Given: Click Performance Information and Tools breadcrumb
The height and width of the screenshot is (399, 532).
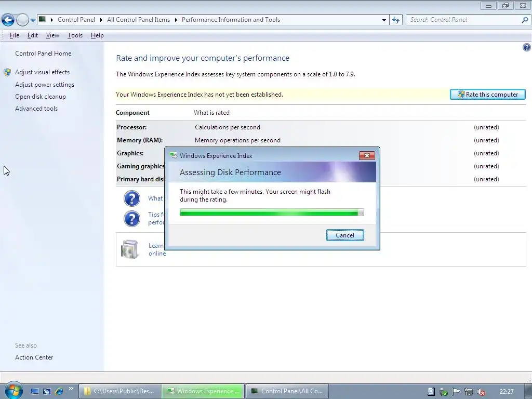Looking at the screenshot, I should pyautogui.click(x=231, y=20).
